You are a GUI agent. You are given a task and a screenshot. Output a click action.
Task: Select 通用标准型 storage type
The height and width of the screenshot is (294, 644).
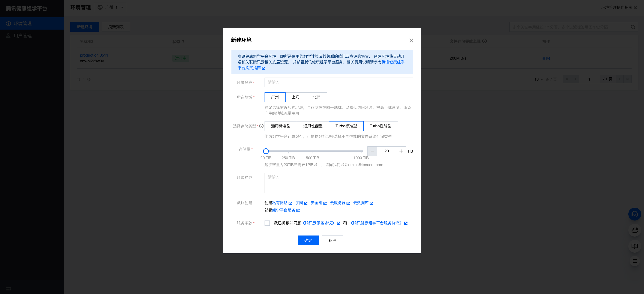tap(280, 126)
